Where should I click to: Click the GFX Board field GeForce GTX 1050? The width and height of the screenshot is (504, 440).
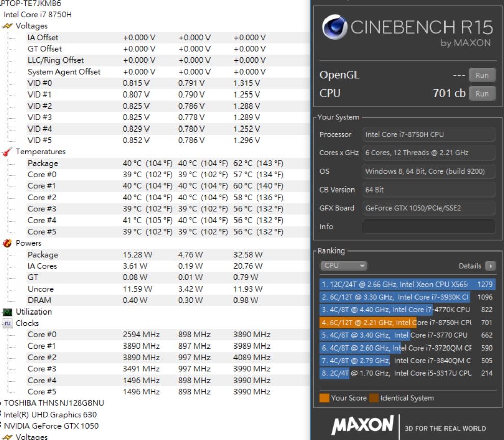(428, 208)
